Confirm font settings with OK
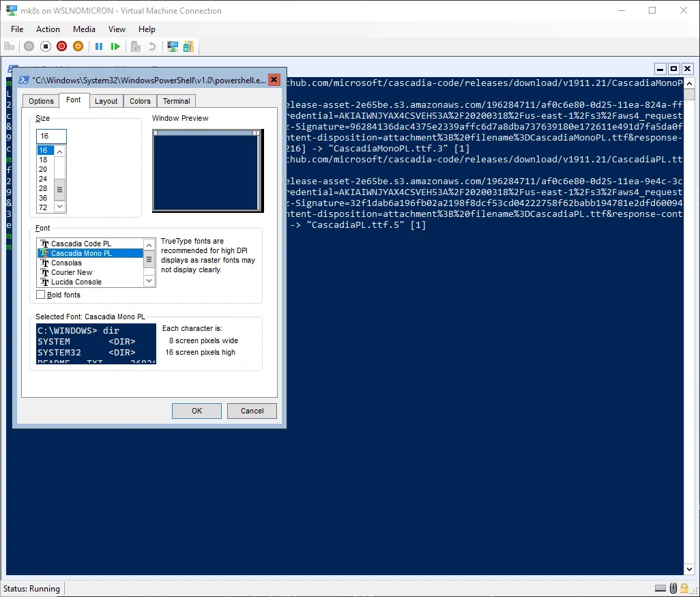Image resolution: width=700 pixels, height=597 pixels. pos(196,411)
